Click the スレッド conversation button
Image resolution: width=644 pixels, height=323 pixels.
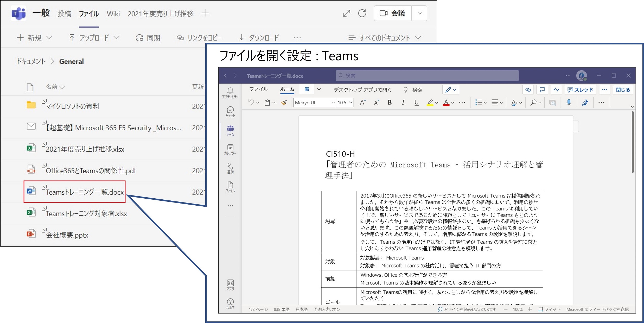click(x=581, y=90)
